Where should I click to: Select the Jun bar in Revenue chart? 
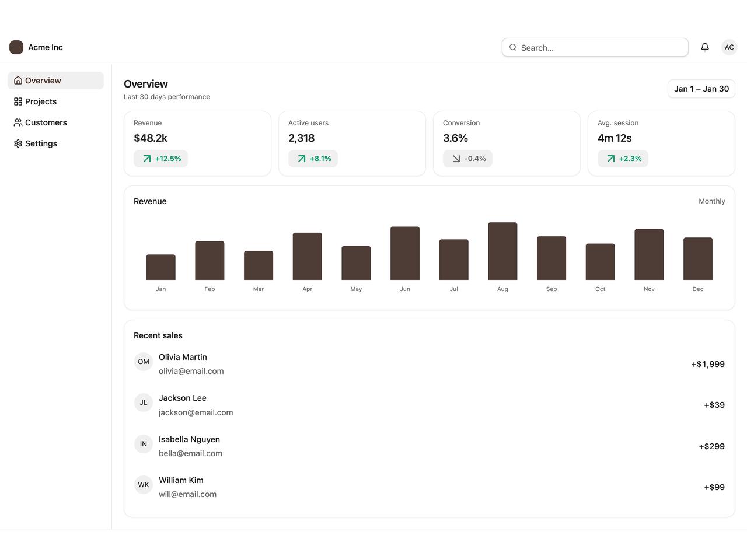[405, 253]
